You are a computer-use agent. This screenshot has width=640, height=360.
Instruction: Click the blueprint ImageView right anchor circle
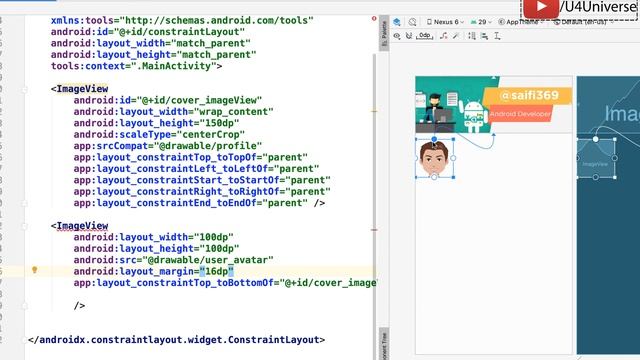point(615,158)
